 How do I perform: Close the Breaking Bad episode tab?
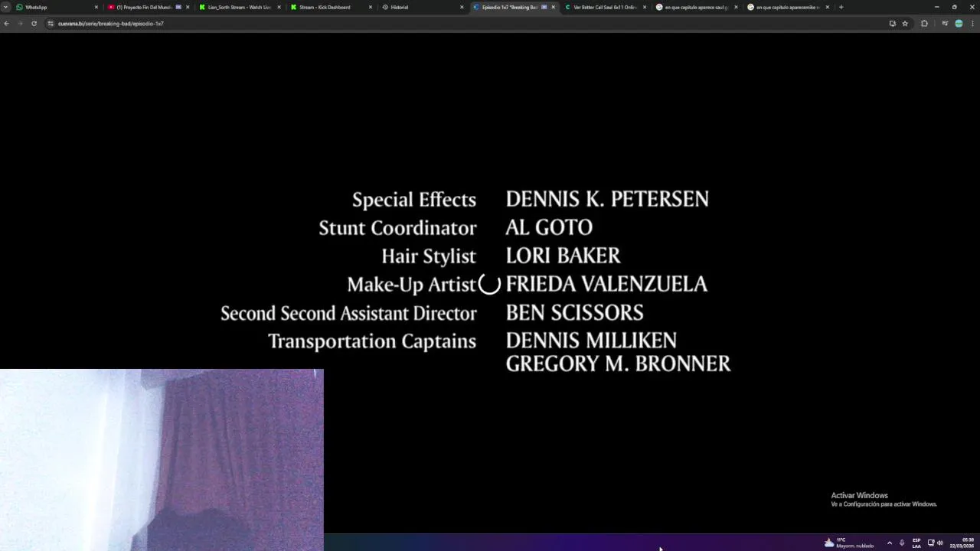point(554,7)
